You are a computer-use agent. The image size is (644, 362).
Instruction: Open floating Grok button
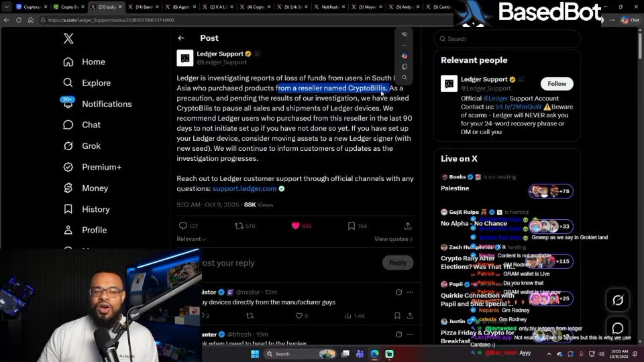(x=618, y=300)
